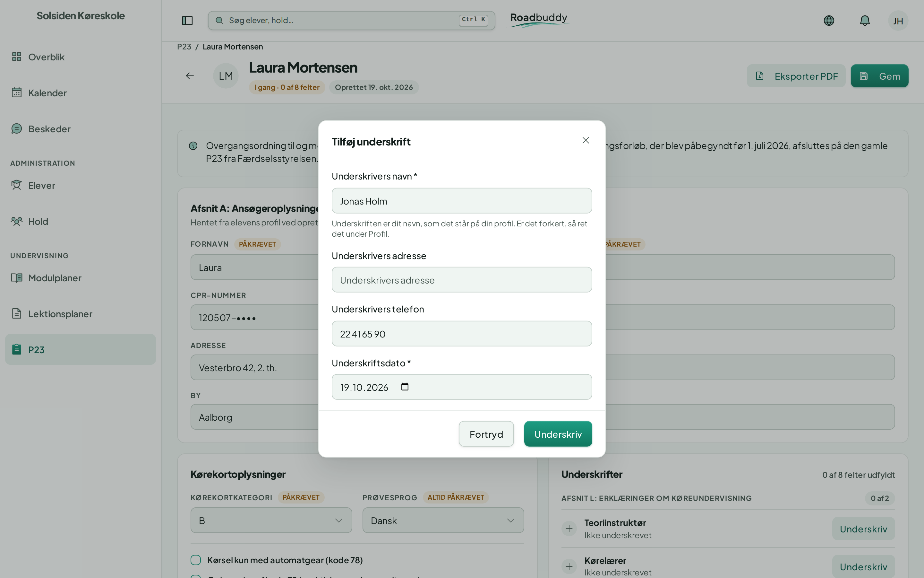Click the 'I gang · 0 af 8 felter' badge
The image size is (924, 578).
click(287, 87)
